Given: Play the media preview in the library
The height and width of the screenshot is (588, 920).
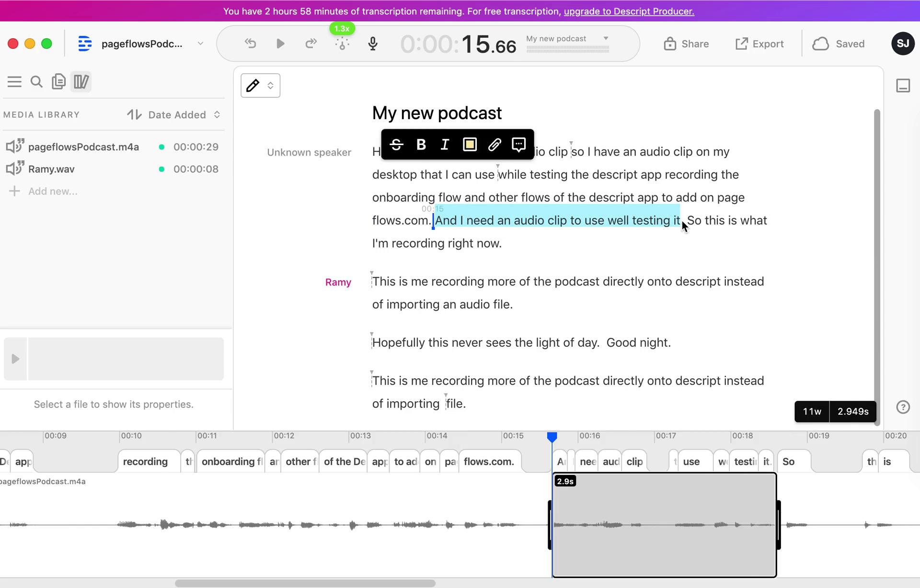Looking at the screenshot, I should (x=15, y=359).
